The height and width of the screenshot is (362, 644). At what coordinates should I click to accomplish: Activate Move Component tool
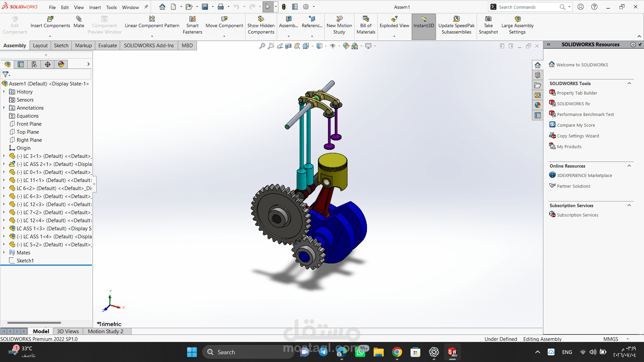coord(224,22)
